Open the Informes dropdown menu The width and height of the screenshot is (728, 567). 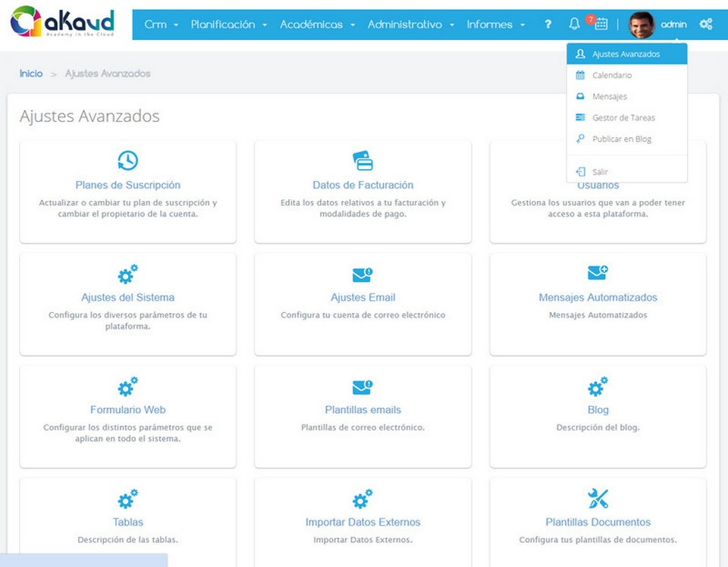(495, 24)
